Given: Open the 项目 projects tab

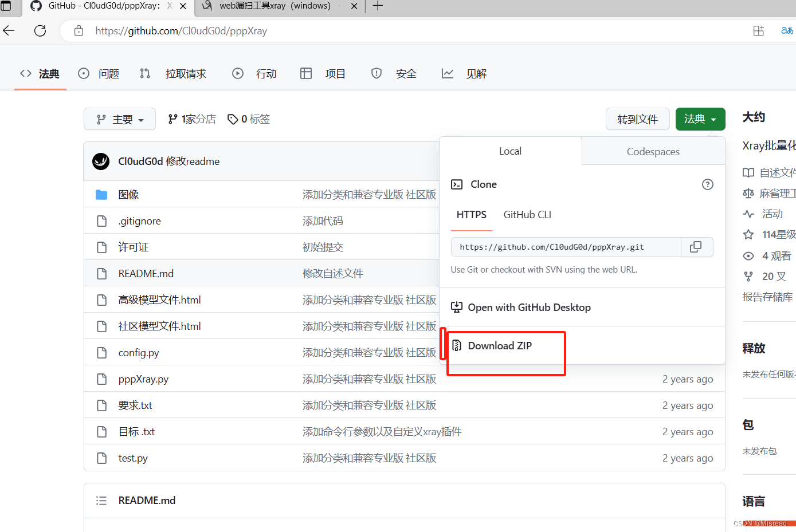Looking at the screenshot, I should pyautogui.click(x=323, y=74).
